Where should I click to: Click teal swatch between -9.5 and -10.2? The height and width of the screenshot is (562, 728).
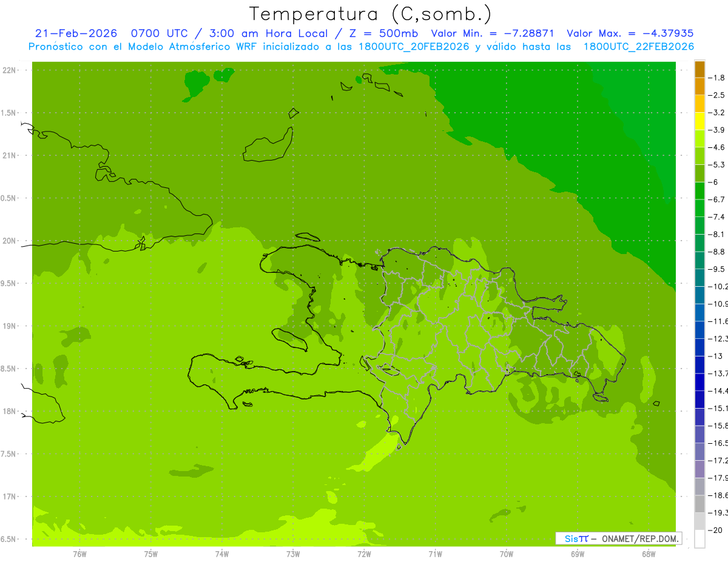pos(699,278)
